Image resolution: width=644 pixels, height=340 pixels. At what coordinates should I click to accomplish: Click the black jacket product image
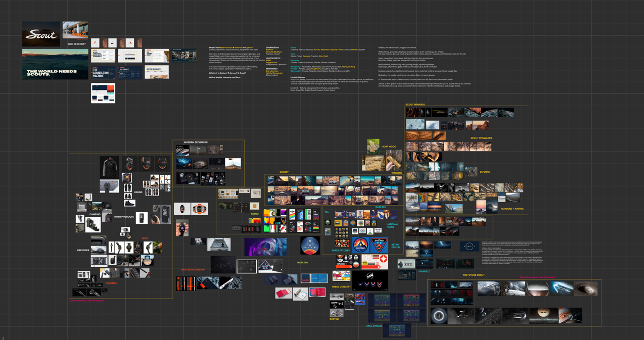[109, 167]
